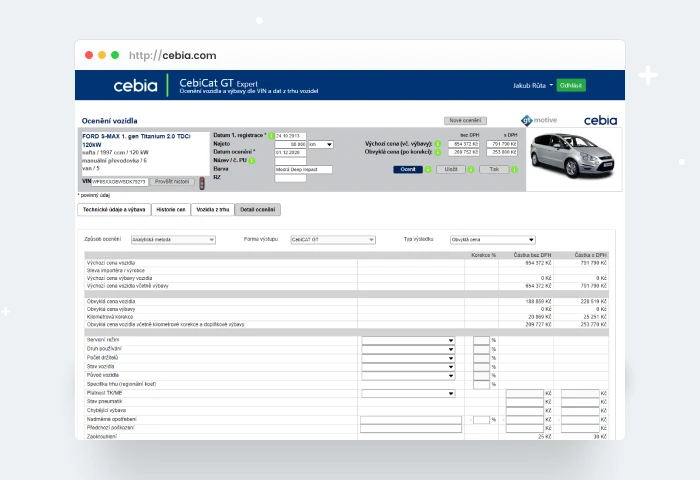Click the "Obvyklá cena výbavy" row label
Image resolution: width=700 pixels, height=480 pixels.
coord(111,309)
